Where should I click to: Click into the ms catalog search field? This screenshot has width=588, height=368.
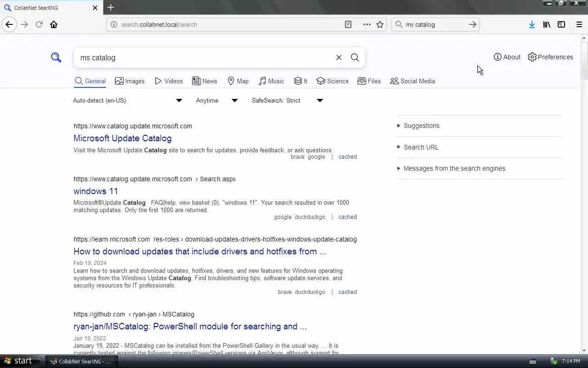(204, 57)
